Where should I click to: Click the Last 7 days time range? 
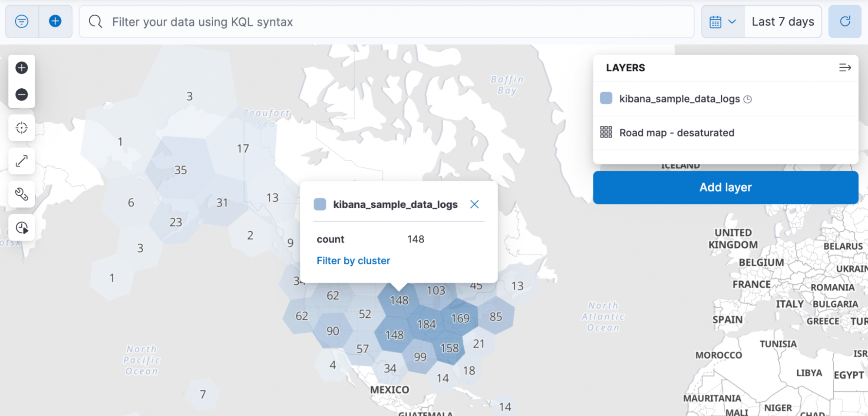pos(783,21)
